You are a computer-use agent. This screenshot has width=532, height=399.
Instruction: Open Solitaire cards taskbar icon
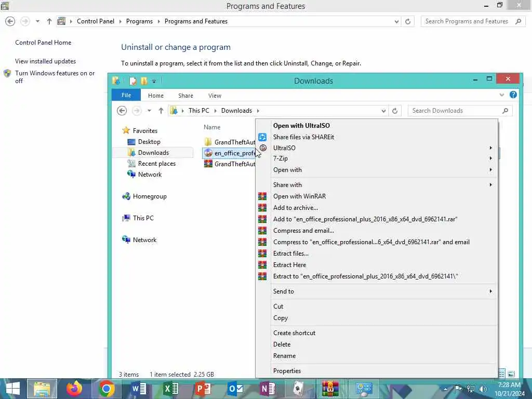pyautogui.click(x=299, y=389)
